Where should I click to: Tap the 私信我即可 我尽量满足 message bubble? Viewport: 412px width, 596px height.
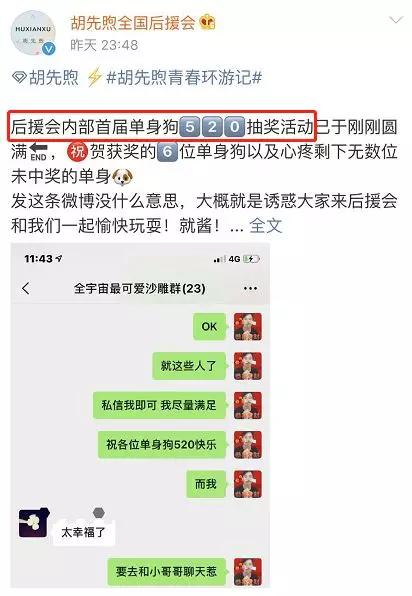159,405
